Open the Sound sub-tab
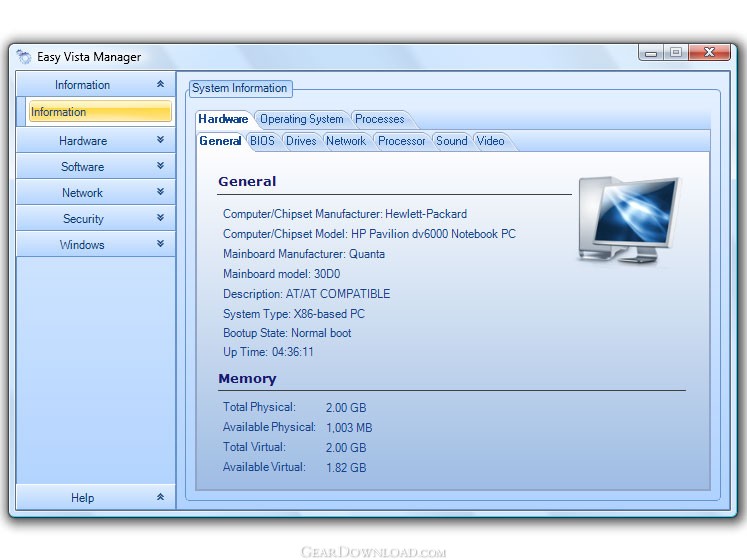Image resolution: width=747 pixels, height=560 pixels. pos(452,141)
